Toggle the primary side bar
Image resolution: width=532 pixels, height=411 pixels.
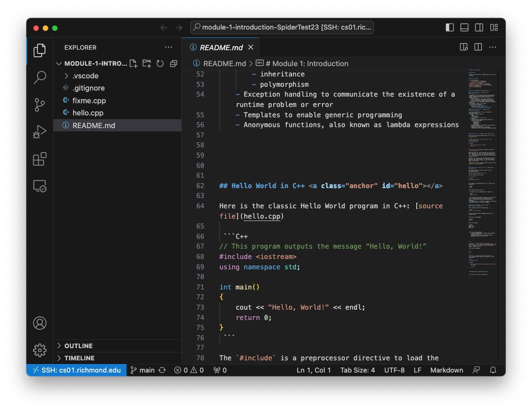coord(450,28)
